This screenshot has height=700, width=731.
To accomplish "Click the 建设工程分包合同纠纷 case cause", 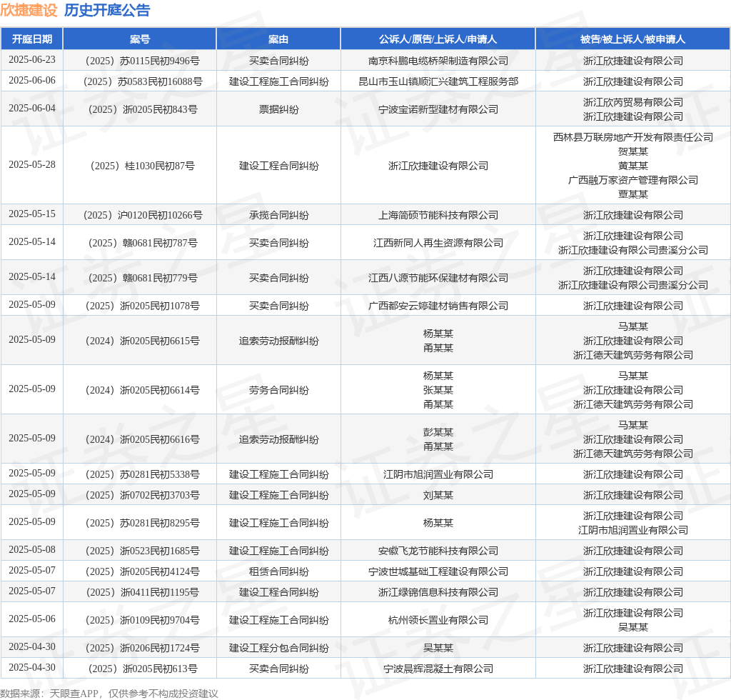I will coord(278,648).
